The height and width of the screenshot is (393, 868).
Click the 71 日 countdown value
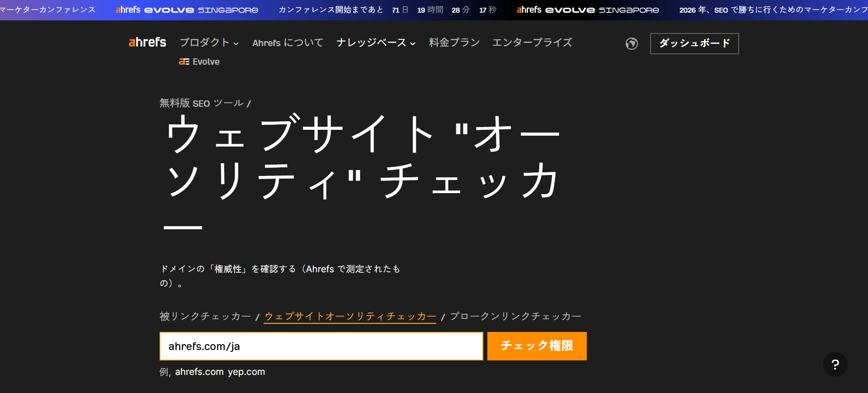[x=400, y=10]
